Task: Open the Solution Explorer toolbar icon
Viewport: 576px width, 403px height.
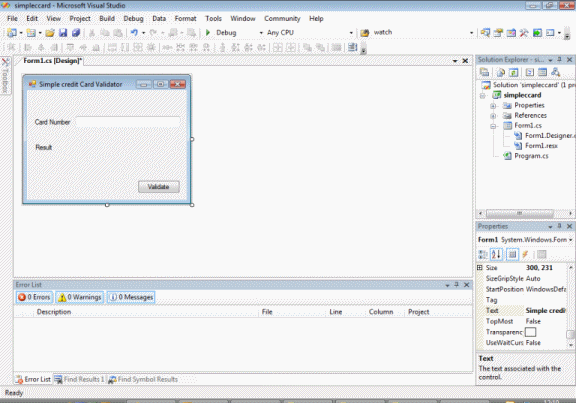Action: pyautogui.click(x=485, y=33)
